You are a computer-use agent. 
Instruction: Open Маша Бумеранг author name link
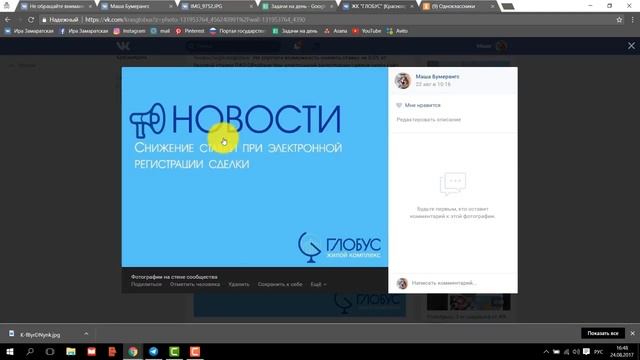(x=437, y=77)
